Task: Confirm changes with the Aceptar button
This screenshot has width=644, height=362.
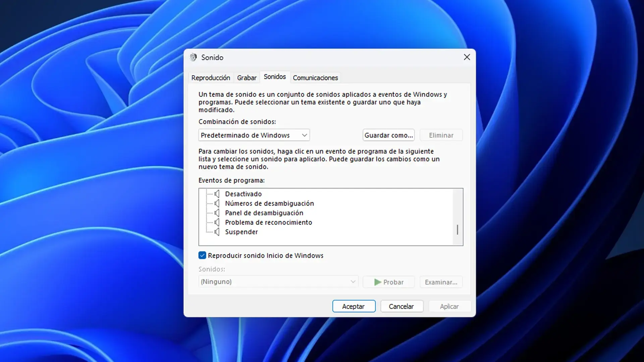Action: (354, 306)
